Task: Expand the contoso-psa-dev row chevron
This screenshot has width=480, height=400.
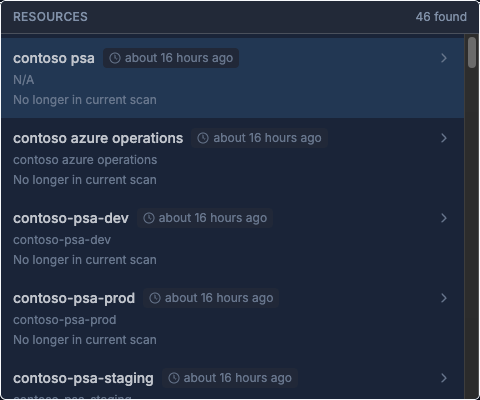Action: tap(444, 218)
